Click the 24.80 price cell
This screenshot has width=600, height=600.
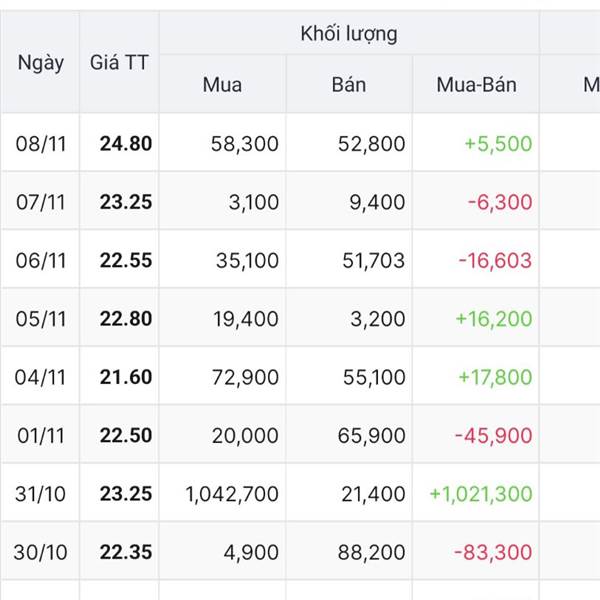[126, 144]
